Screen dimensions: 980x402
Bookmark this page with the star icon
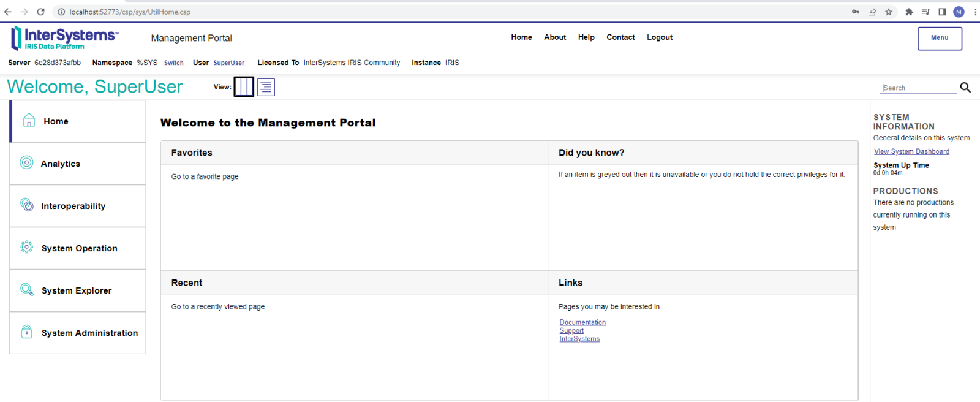pos(889,12)
